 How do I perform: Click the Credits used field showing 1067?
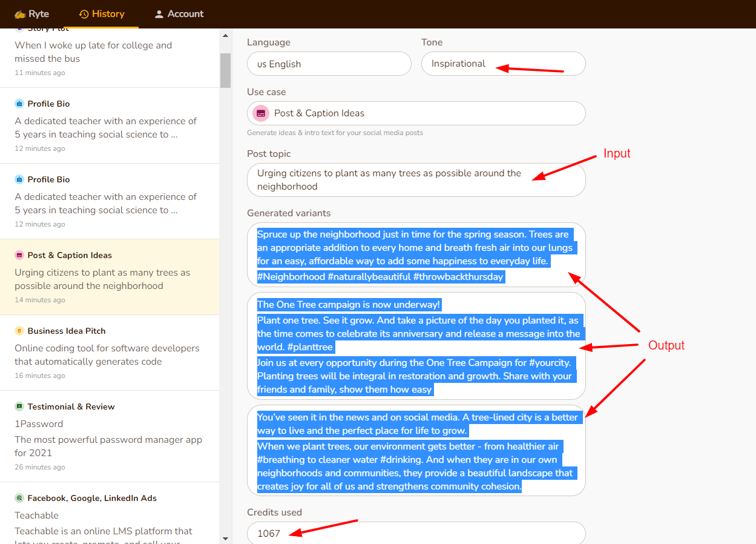click(416, 533)
